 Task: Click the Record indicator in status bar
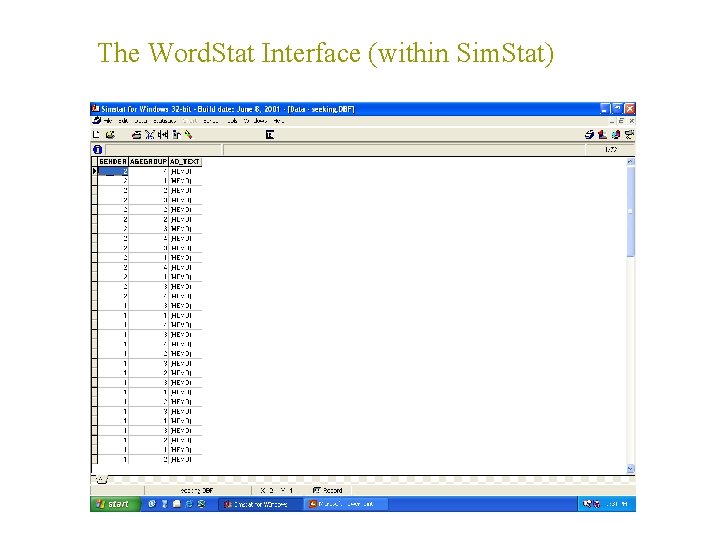pos(327,490)
